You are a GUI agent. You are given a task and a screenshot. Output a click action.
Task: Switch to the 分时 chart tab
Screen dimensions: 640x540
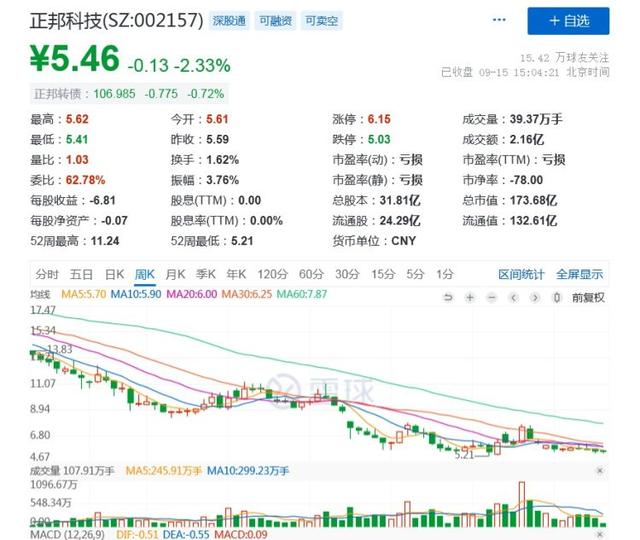[47, 274]
